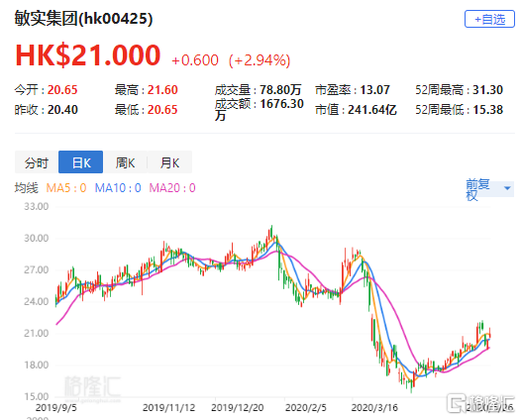Click the market cap value 241.64亿
The image size is (521, 420).
coord(372,110)
